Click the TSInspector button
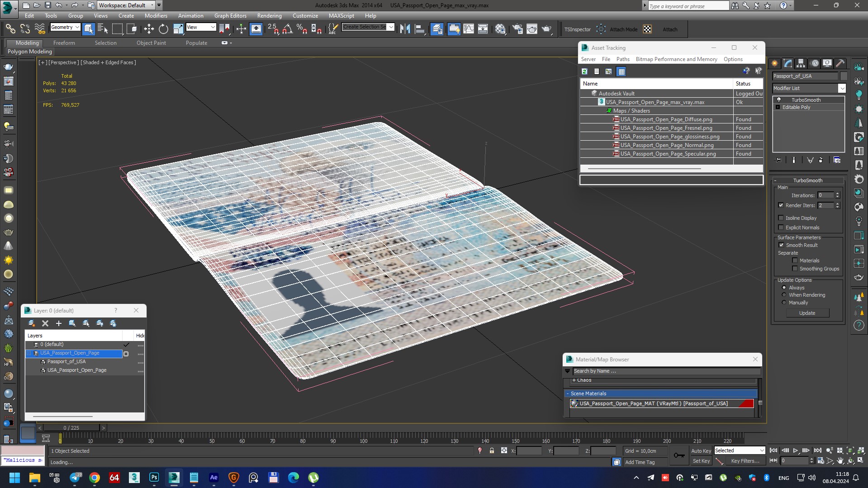Screen dimensions: 868x488 pos(578,29)
